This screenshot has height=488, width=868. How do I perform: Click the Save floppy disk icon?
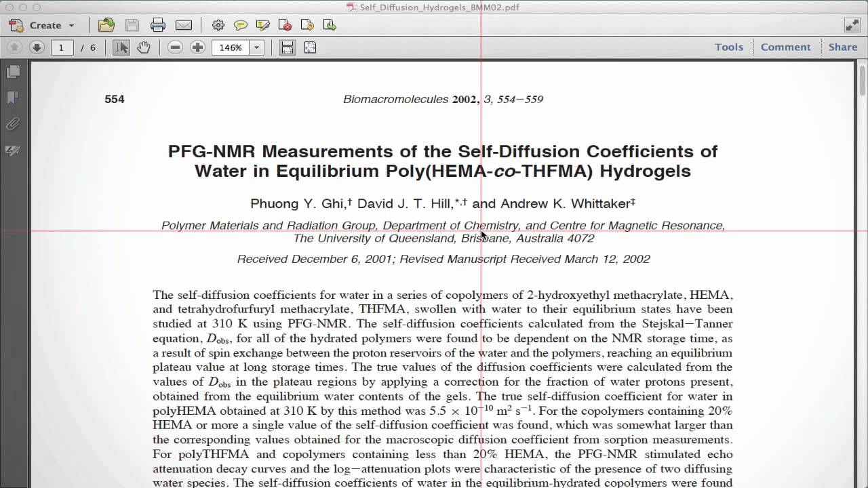132,25
